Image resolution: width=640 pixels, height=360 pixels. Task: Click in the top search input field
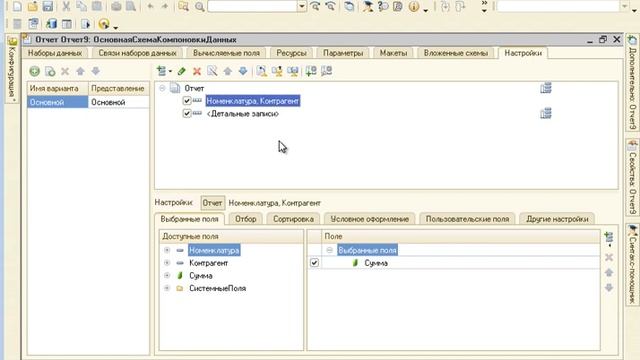coord(252,6)
